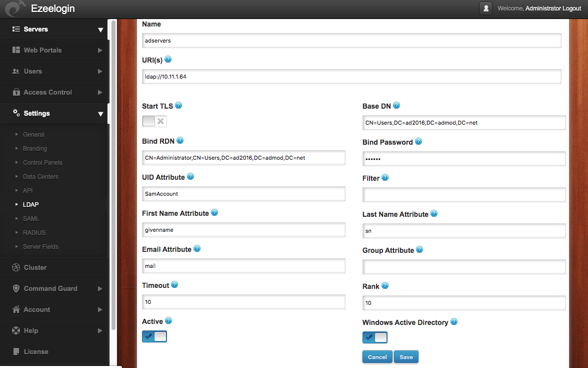The width and height of the screenshot is (588, 368).
Task: Disable the Active toggle
Action: 154,336
